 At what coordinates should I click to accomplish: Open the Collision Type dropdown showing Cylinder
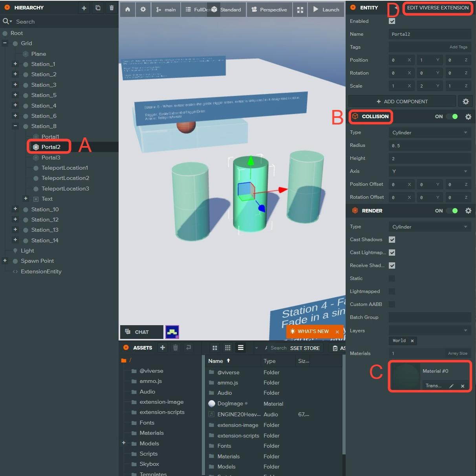(x=430, y=133)
